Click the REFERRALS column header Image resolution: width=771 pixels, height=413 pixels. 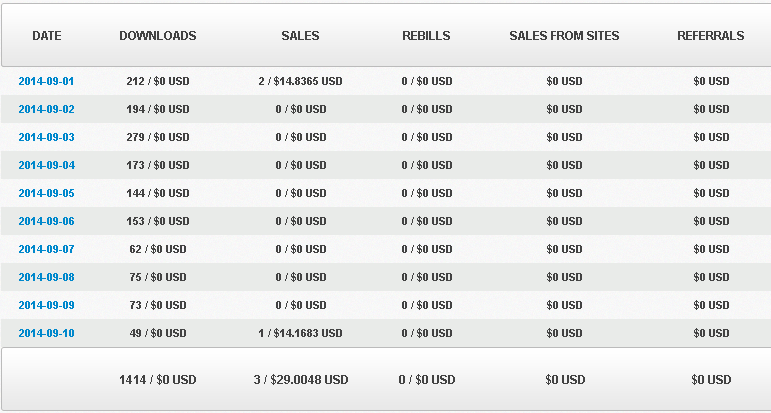click(711, 36)
